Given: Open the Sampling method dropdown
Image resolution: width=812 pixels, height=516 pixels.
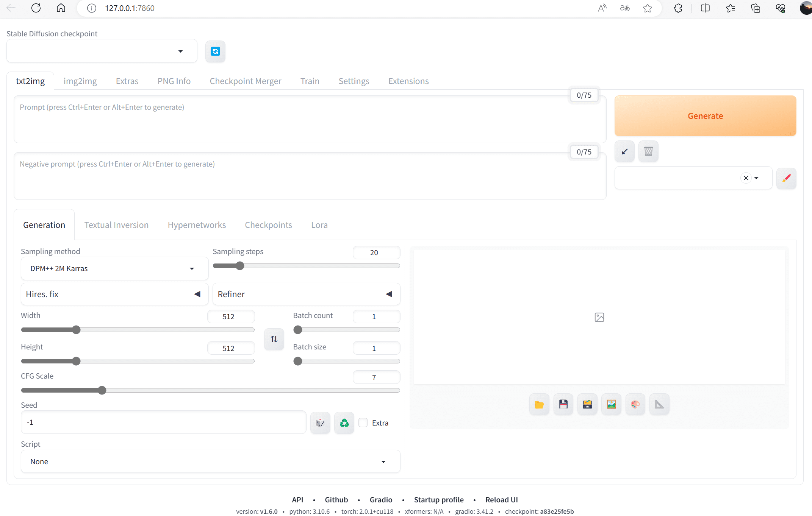Looking at the screenshot, I should (x=114, y=268).
